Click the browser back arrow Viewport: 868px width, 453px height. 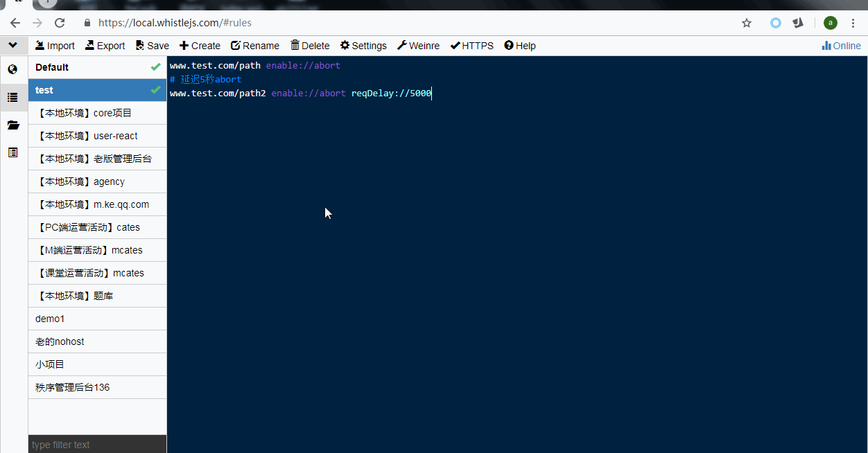click(x=15, y=23)
